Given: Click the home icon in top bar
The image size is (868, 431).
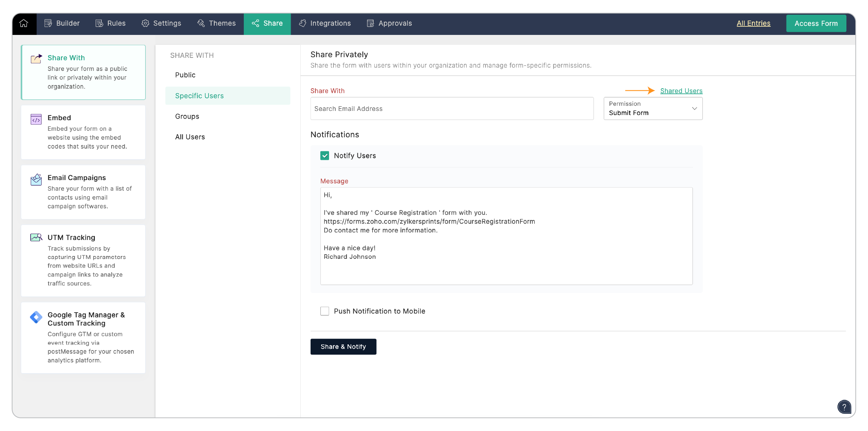Looking at the screenshot, I should (x=24, y=23).
